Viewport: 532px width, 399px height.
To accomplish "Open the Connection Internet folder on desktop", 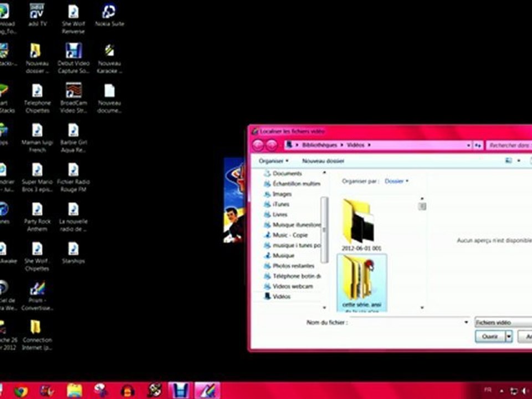I will [x=37, y=336].
